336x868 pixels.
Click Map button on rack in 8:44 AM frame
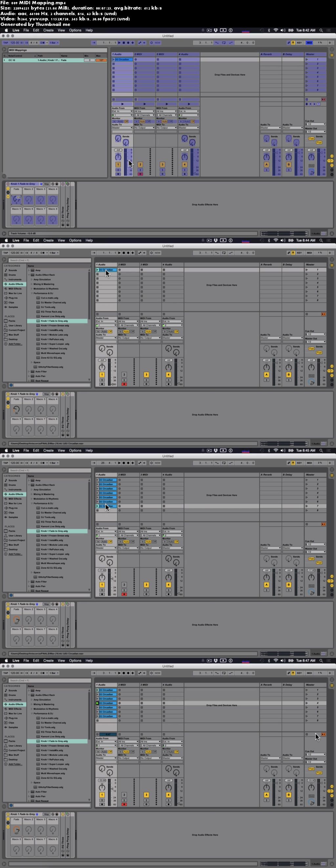pos(47,394)
